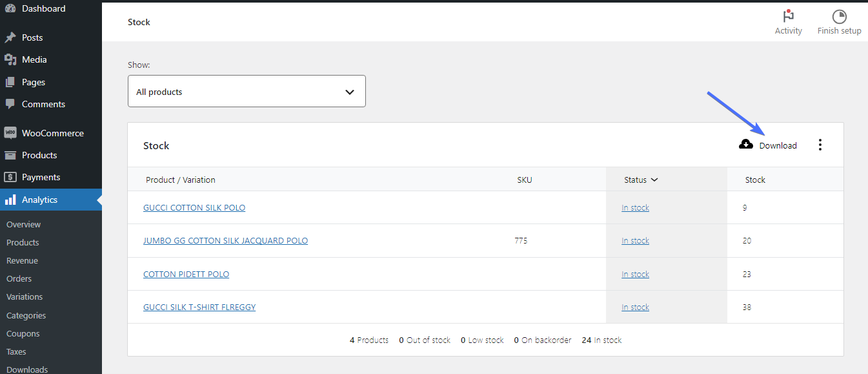Image resolution: width=868 pixels, height=374 pixels.
Task: Open the Variations analytics report
Action: pos(25,297)
